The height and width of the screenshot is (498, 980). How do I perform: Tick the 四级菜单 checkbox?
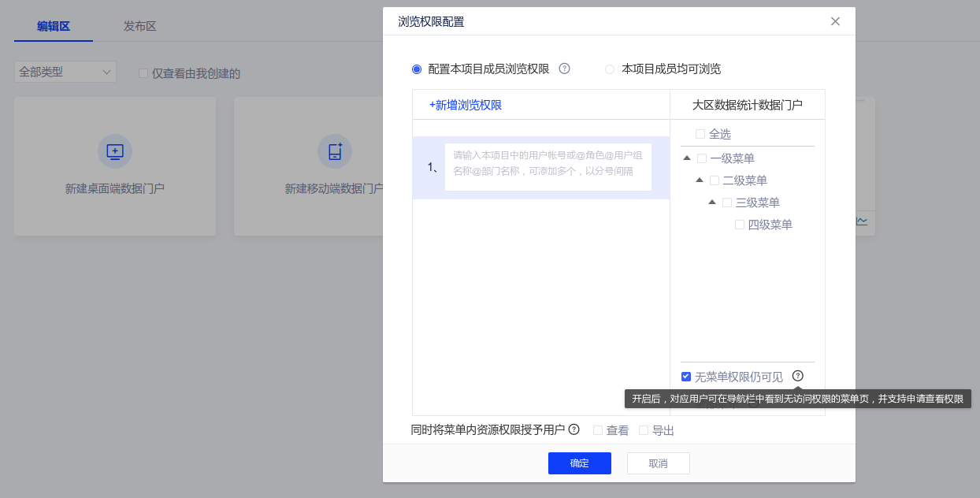click(740, 225)
